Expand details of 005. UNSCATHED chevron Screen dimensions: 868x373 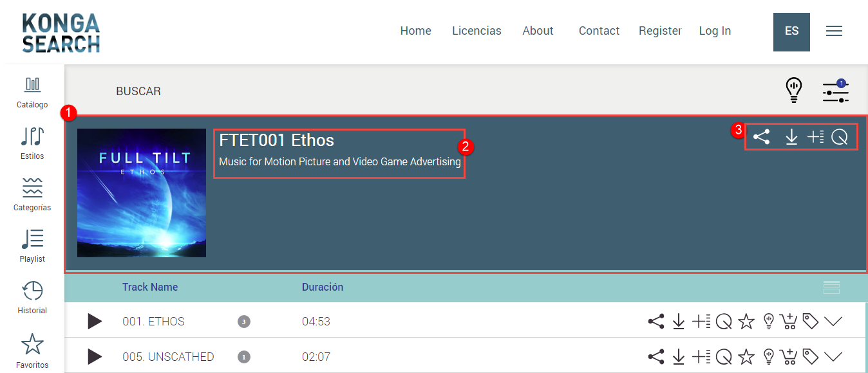(833, 356)
